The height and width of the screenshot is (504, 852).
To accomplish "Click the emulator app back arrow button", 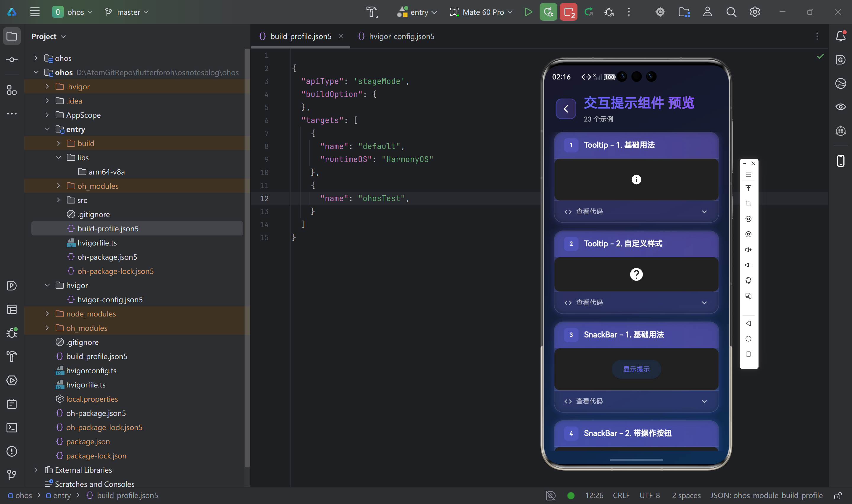I will point(566,109).
